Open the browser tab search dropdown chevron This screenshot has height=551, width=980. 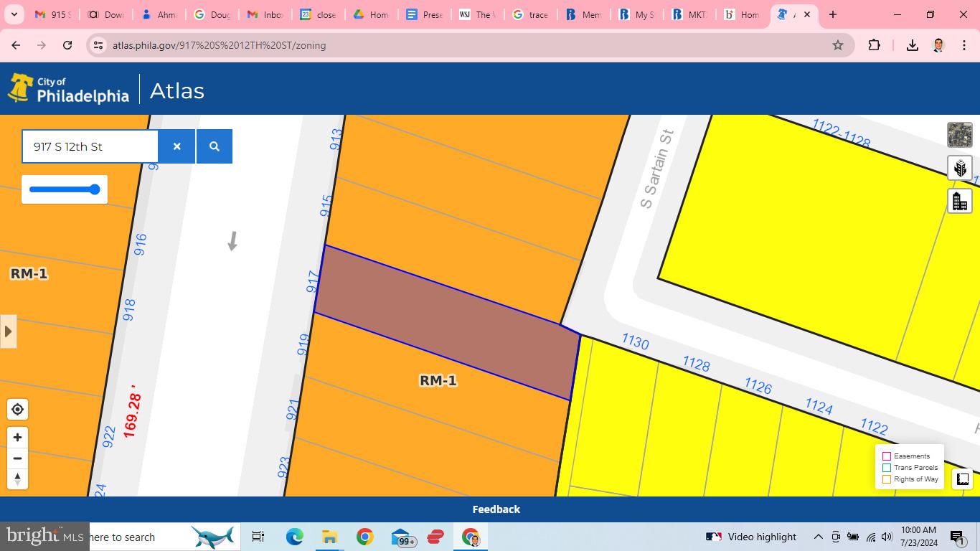14,14
